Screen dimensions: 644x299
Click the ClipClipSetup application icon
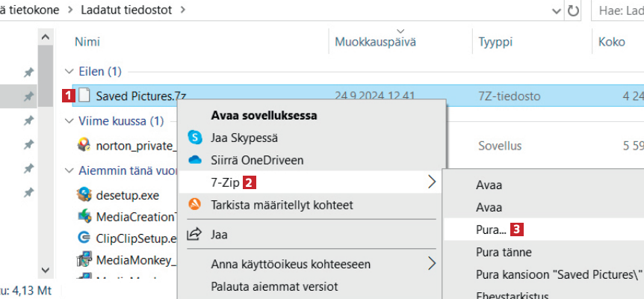pos(84,238)
